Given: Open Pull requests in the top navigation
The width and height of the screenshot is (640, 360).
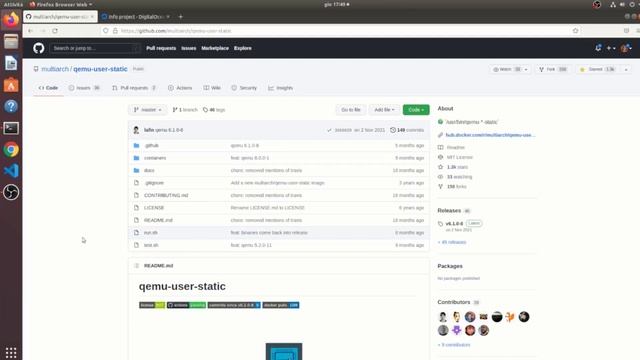Looking at the screenshot, I should (x=161, y=48).
